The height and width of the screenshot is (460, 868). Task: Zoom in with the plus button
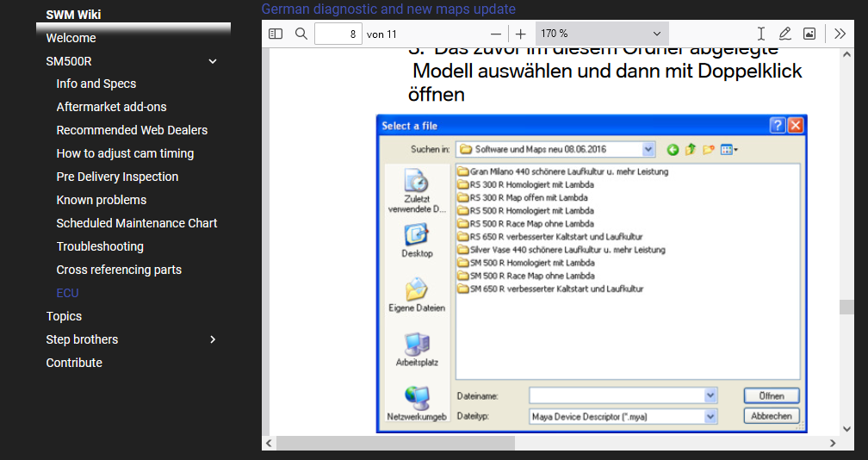(521, 34)
